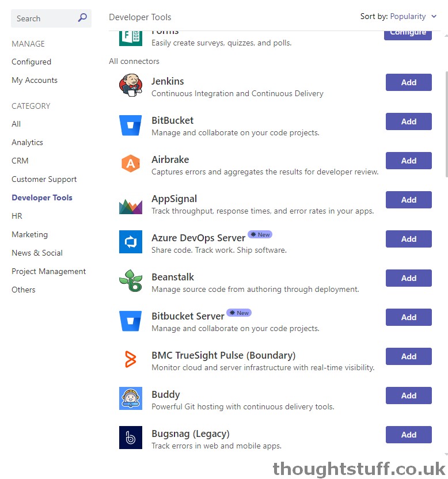This screenshot has height=479, width=448.
Task: Click the BMC TrueSight Pulse icon
Action: (x=131, y=359)
